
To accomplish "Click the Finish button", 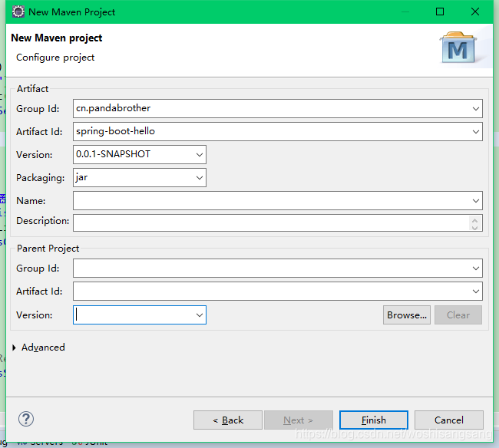I will [x=374, y=420].
